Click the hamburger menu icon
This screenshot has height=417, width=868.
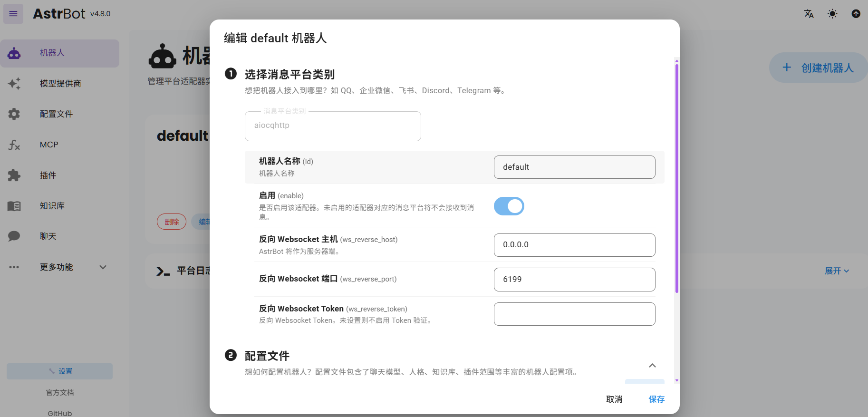[x=13, y=14]
